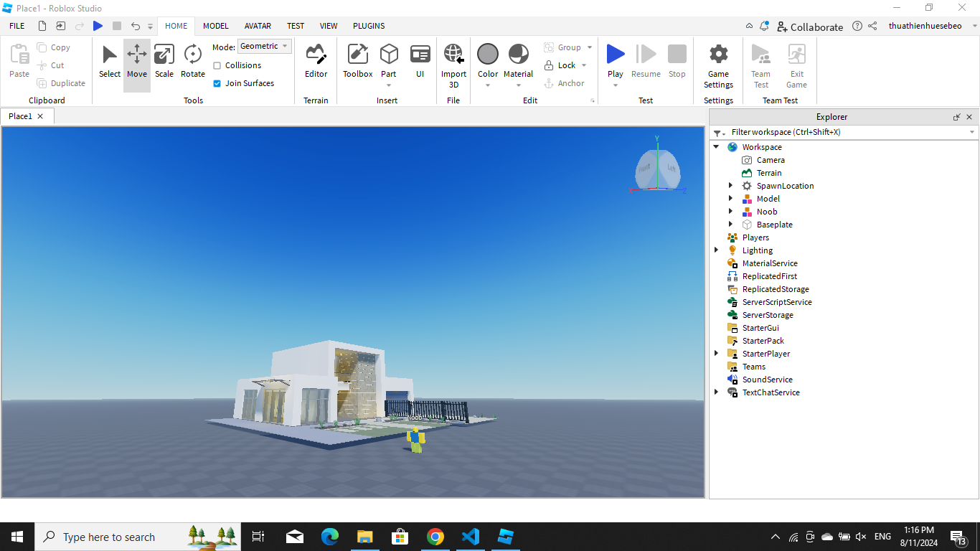Open the FILE menu
The height and width of the screenshot is (551, 980).
click(17, 26)
